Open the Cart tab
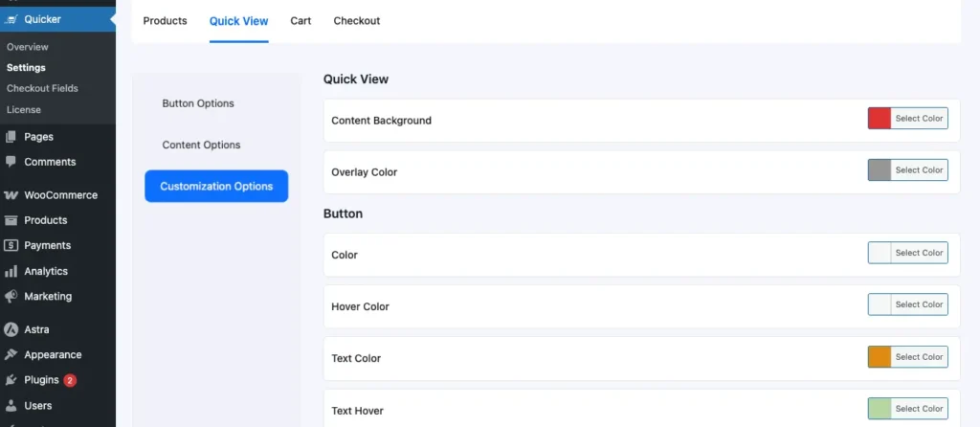This screenshot has height=427, width=980. 301,21
